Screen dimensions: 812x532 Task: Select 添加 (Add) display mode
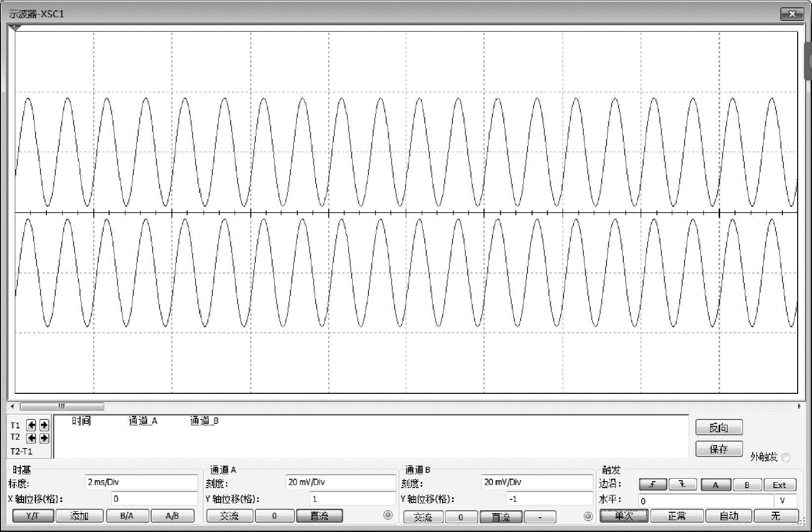coord(80,516)
